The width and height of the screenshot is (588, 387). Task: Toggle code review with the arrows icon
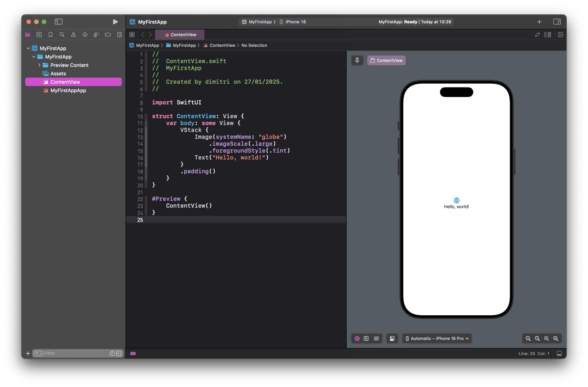click(x=537, y=35)
